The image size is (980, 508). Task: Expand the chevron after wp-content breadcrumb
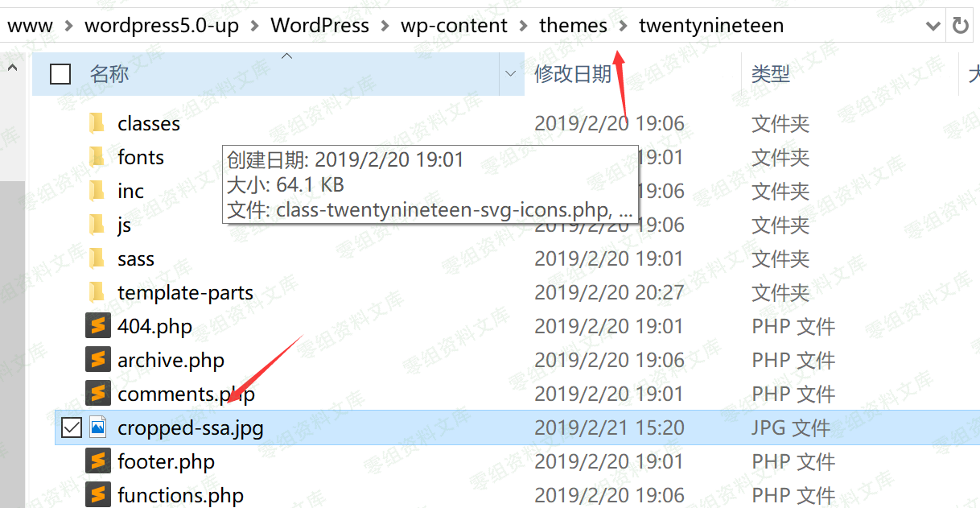pyautogui.click(x=524, y=26)
